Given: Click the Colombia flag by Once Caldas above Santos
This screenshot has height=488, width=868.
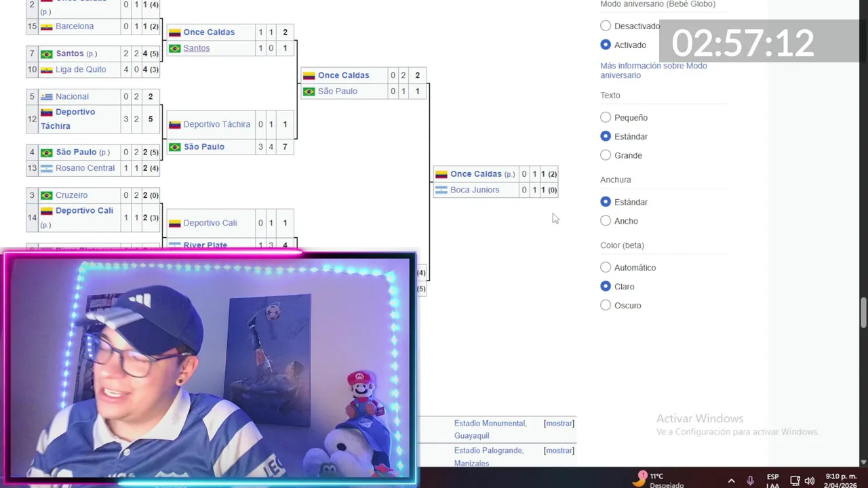Looking at the screenshot, I should point(174,33).
